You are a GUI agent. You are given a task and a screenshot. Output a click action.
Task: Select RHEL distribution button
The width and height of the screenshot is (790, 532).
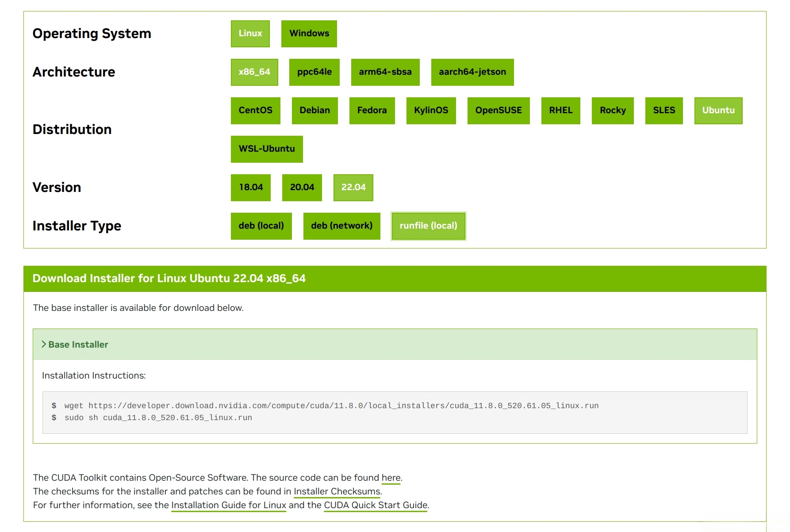click(560, 111)
